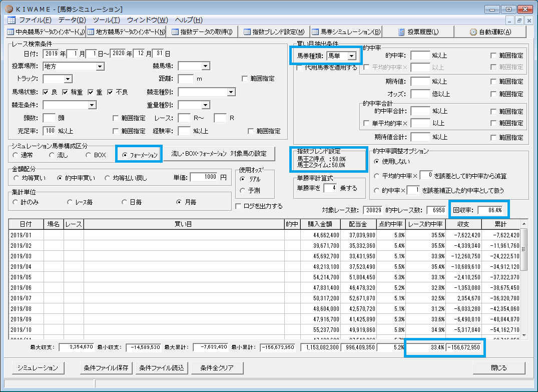Click the 単勝率 exponent input field

point(330,188)
